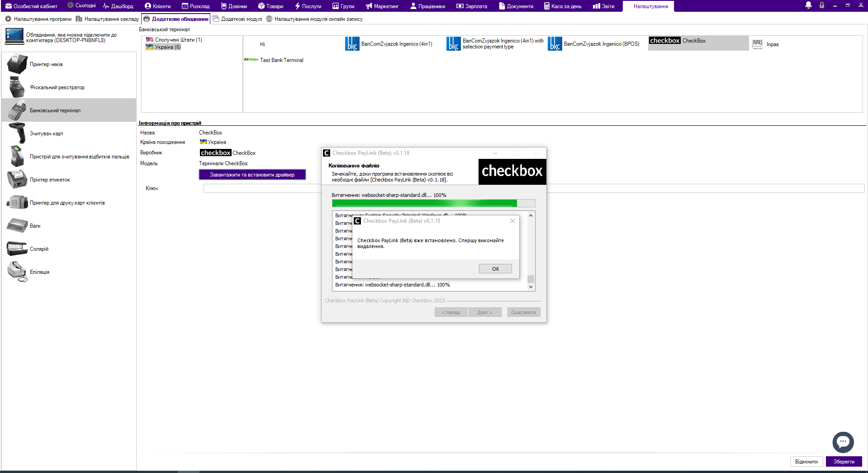Switch to Додаткове обладнання tab
868x473 pixels.
176,19
